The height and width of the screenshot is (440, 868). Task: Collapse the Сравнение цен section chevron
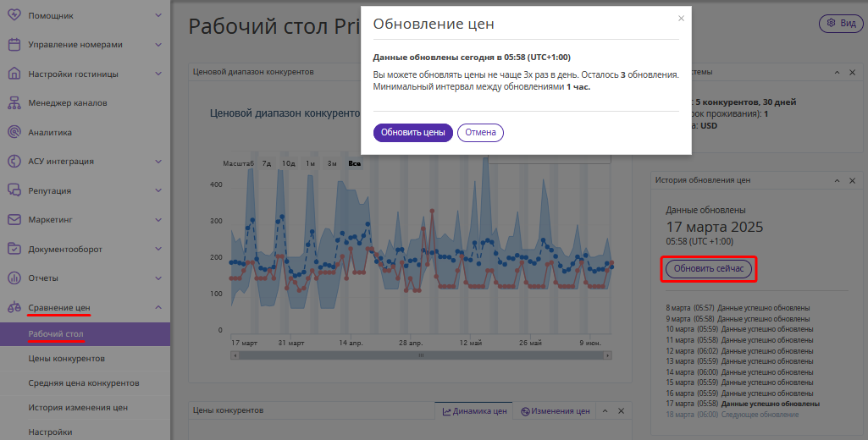(x=158, y=307)
